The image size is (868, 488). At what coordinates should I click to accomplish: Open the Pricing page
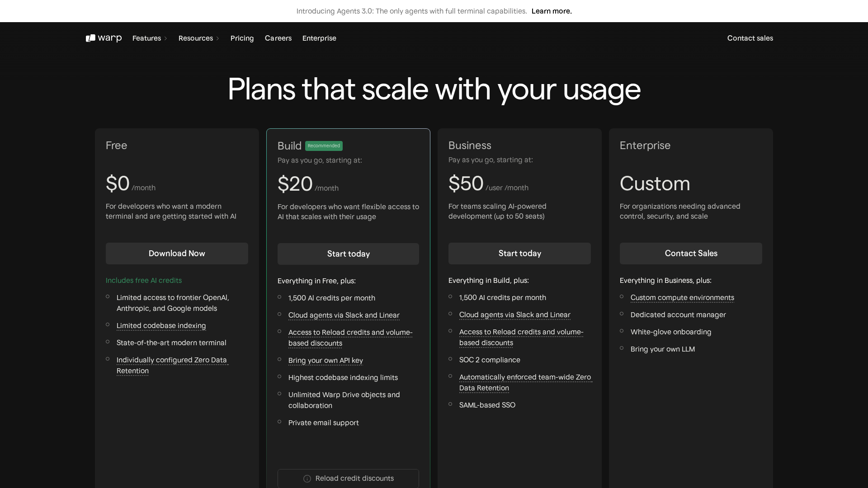[x=242, y=38]
